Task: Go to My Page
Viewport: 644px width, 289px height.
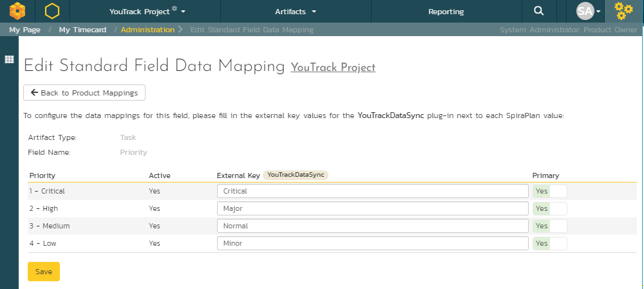Action: 24,30
